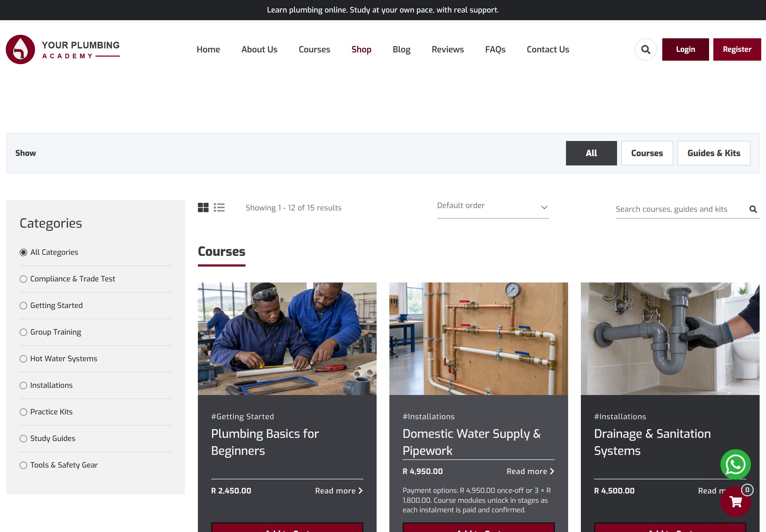
Task: Select Practice Kits category radio
Action: point(23,412)
